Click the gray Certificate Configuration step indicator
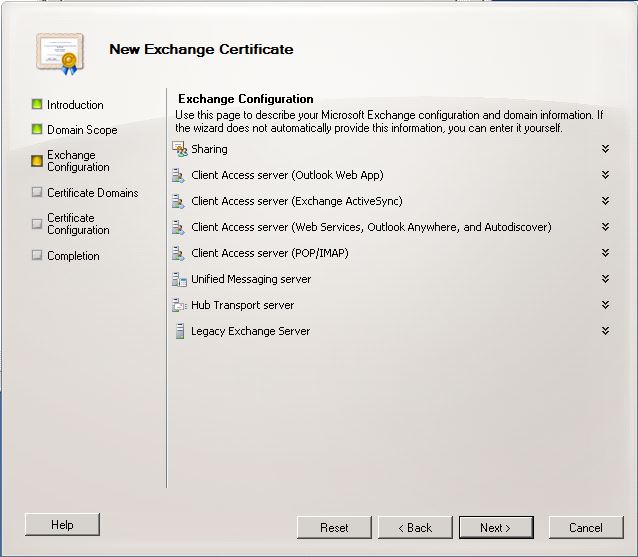 pyautogui.click(x=37, y=224)
